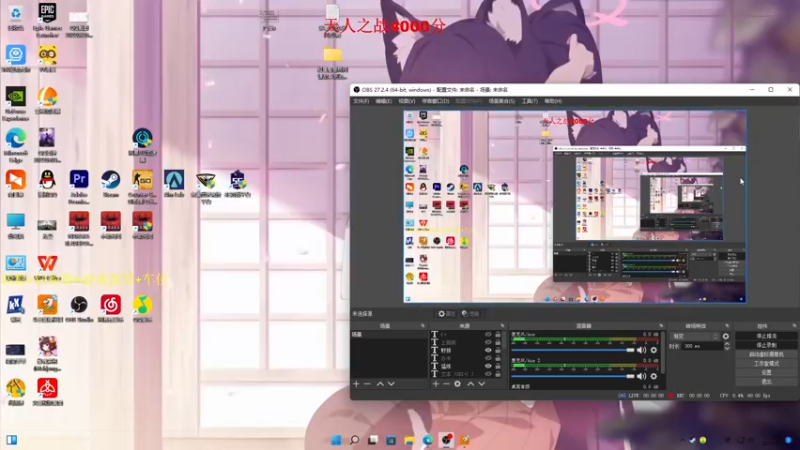This screenshot has height=450, width=800.
Task: Open the Help(H) menu in OBS
Action: [x=553, y=101]
